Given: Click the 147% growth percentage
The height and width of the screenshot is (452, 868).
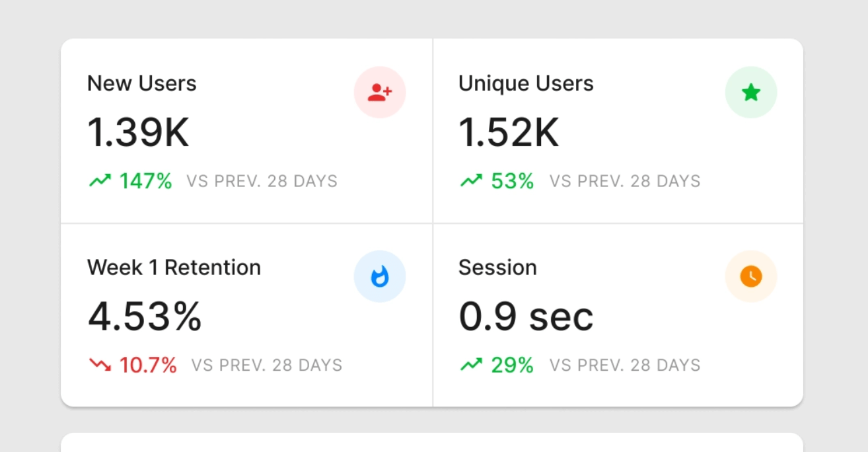Looking at the screenshot, I should click(146, 180).
